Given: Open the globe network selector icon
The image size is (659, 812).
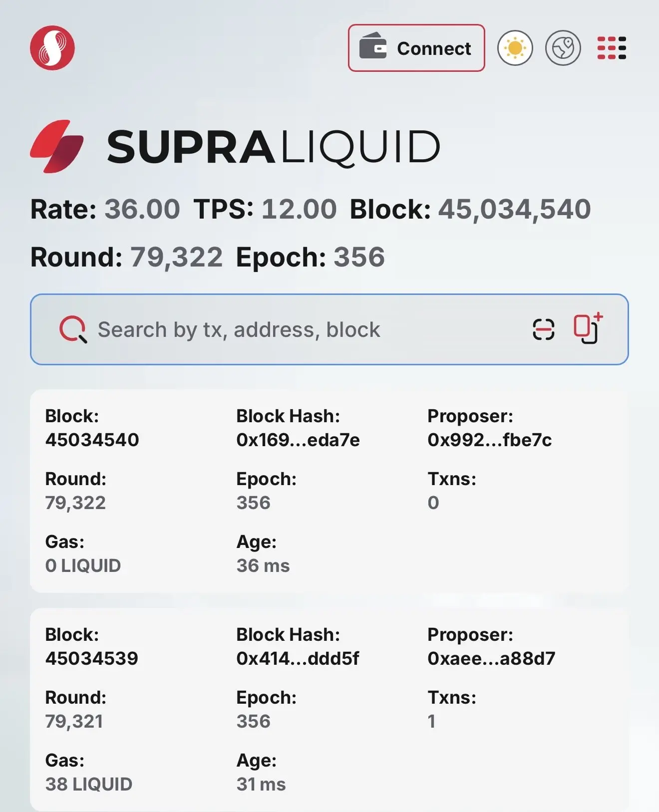Looking at the screenshot, I should [563, 48].
